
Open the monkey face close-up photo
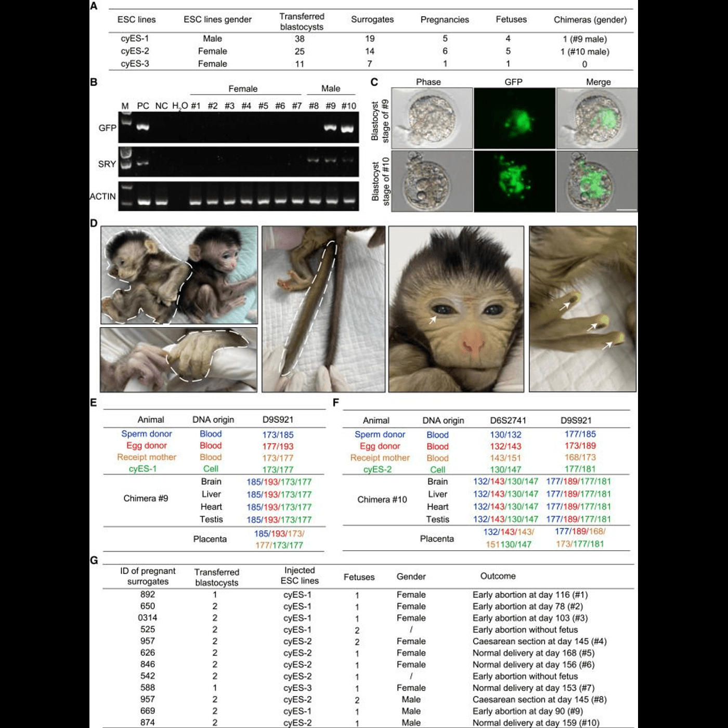[x=456, y=309]
